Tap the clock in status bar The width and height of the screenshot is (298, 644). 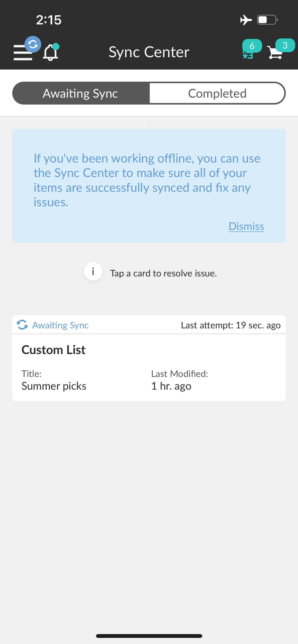(49, 20)
